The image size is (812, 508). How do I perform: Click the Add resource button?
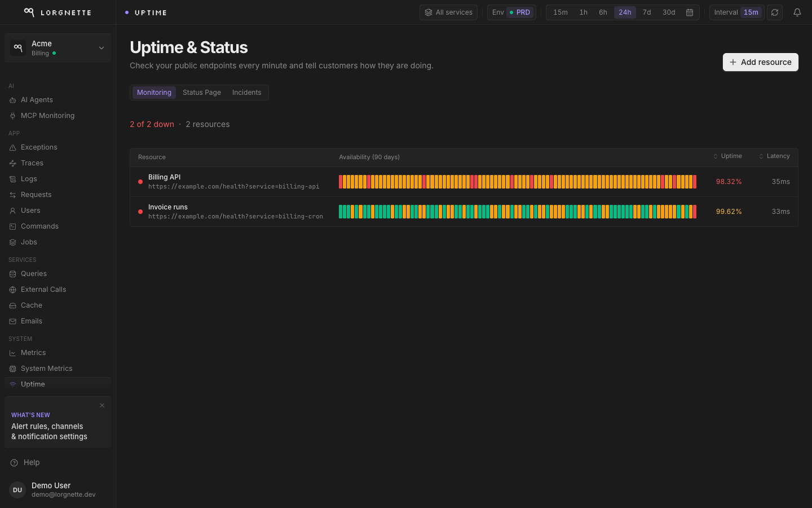tap(761, 62)
